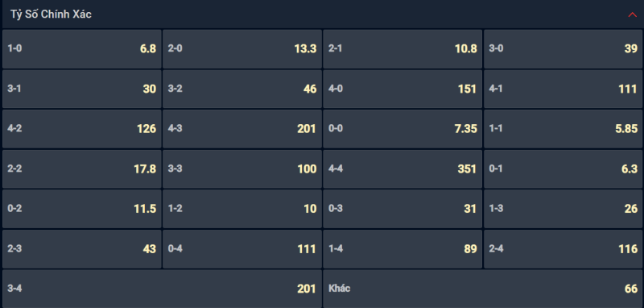The image size is (644, 308).
Task: Select the 3-0 score odds 39
Action: (x=563, y=49)
